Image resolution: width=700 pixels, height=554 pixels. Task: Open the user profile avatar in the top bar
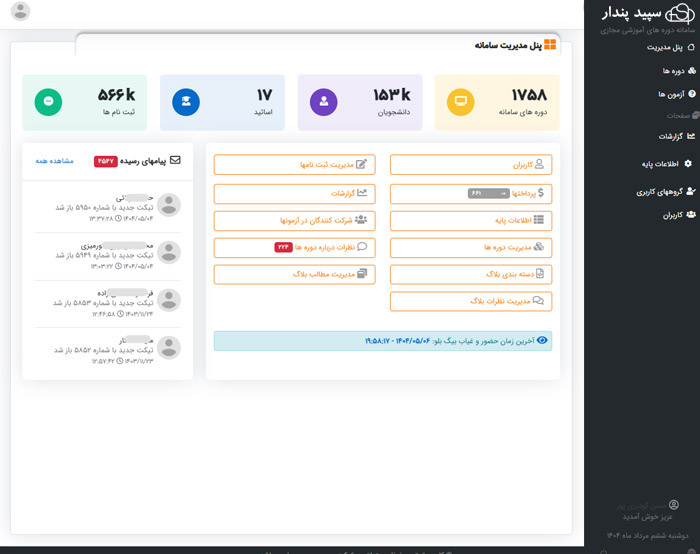pyautogui.click(x=18, y=12)
